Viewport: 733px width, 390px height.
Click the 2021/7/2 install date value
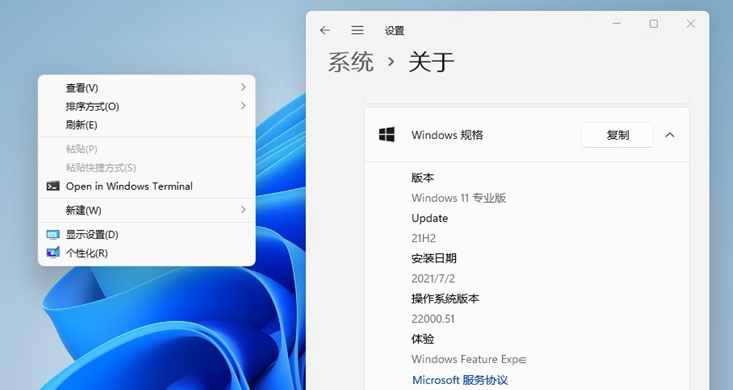[433, 278]
